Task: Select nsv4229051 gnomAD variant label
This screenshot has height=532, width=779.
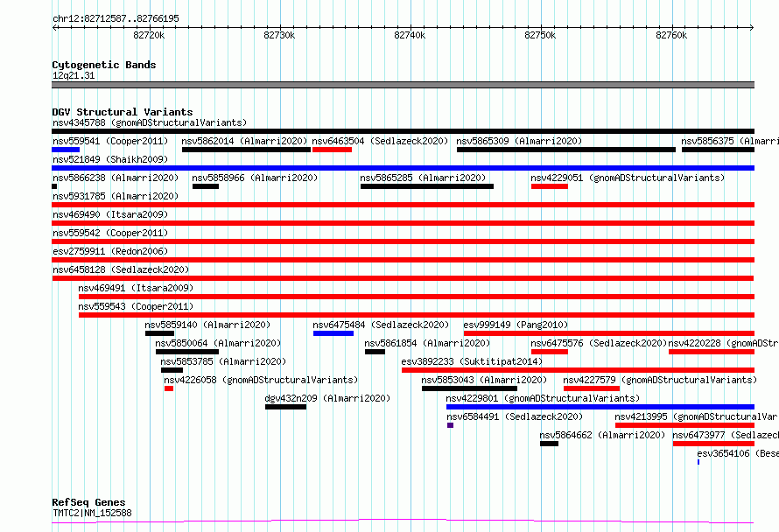Action: coord(628,178)
